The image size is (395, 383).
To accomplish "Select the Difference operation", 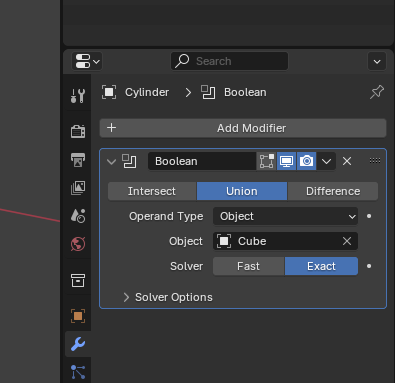I will pyautogui.click(x=333, y=191).
